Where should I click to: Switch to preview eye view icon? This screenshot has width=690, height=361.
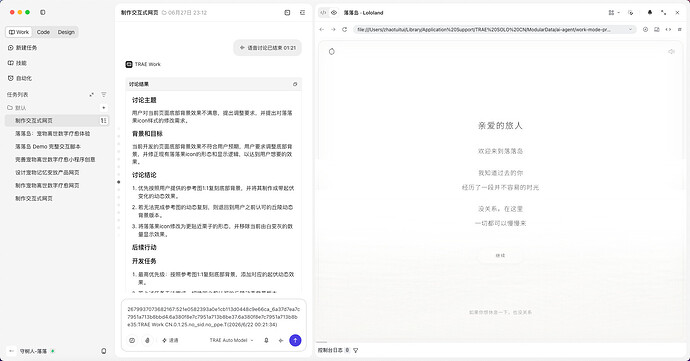point(334,13)
